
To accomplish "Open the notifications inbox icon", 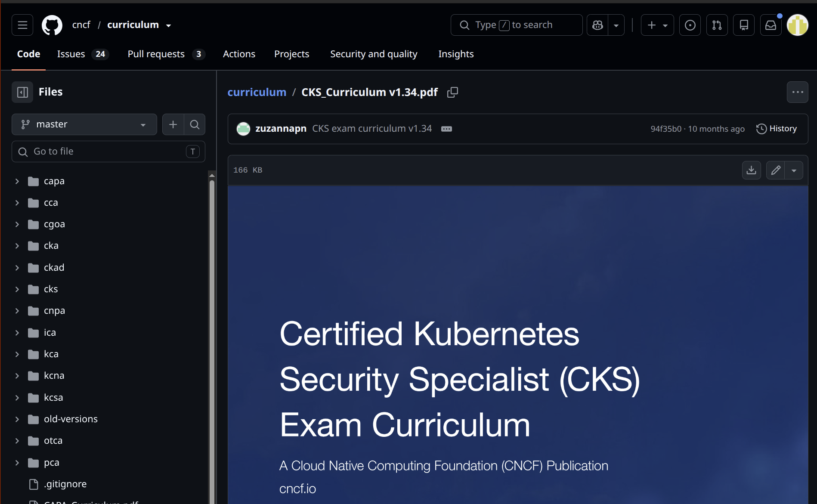I will [x=771, y=25].
